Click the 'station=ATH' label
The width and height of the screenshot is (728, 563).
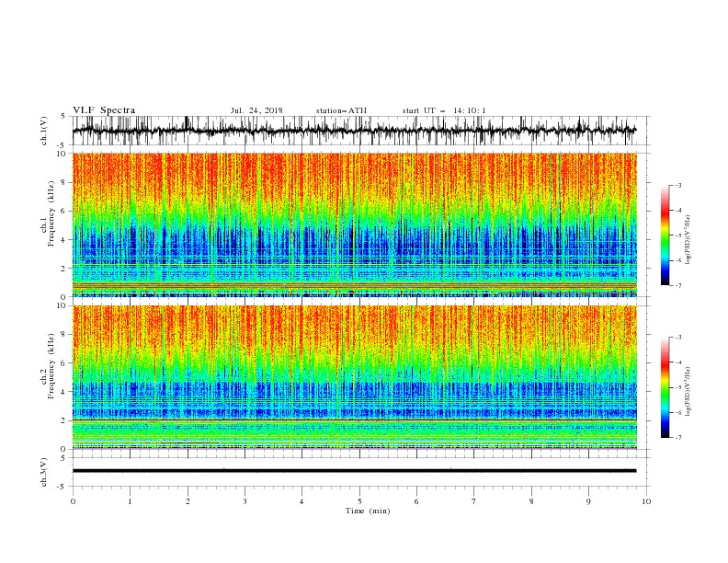pos(341,110)
